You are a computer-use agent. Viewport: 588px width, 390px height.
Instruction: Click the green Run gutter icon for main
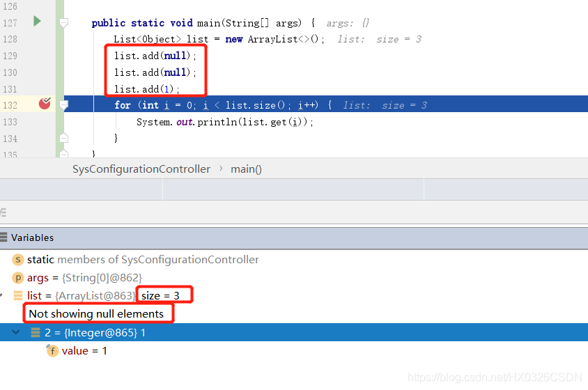[37, 22]
